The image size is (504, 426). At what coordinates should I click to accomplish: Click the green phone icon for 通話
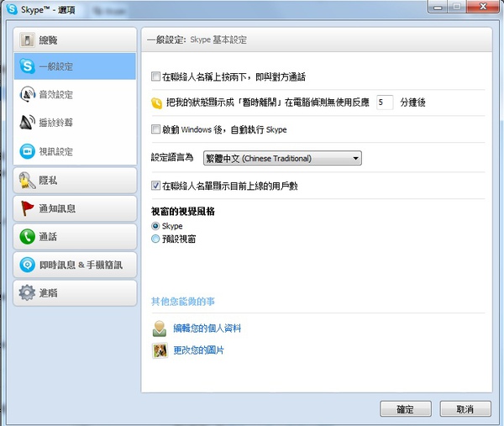click(28, 237)
